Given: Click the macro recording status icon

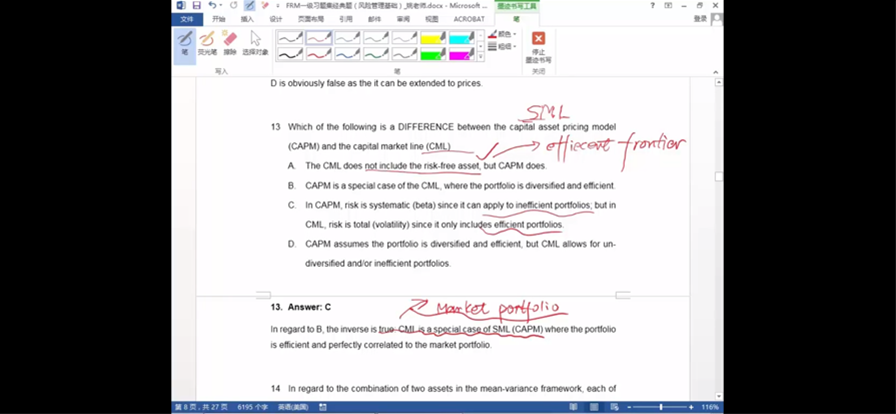Looking at the screenshot, I should (x=323, y=407).
